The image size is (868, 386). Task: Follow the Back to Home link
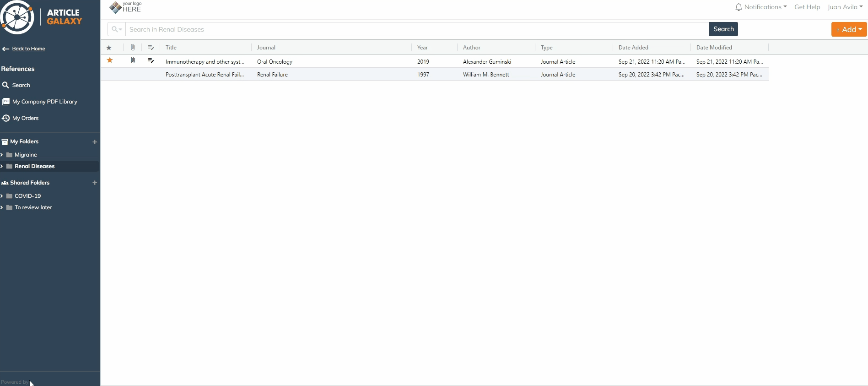click(x=28, y=49)
